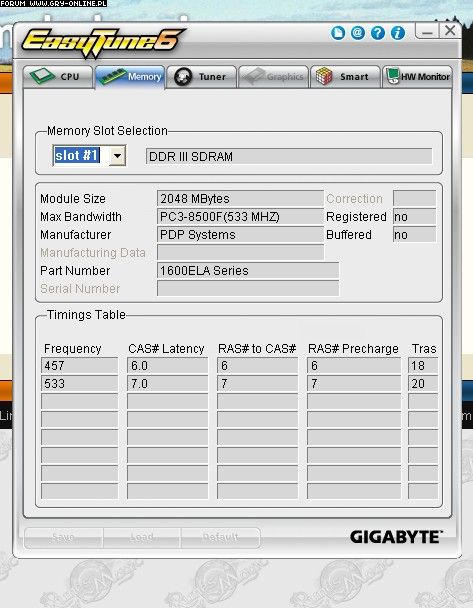Image resolution: width=473 pixels, height=608 pixels.
Task: Click the empty Correction field
Action: [x=414, y=199]
